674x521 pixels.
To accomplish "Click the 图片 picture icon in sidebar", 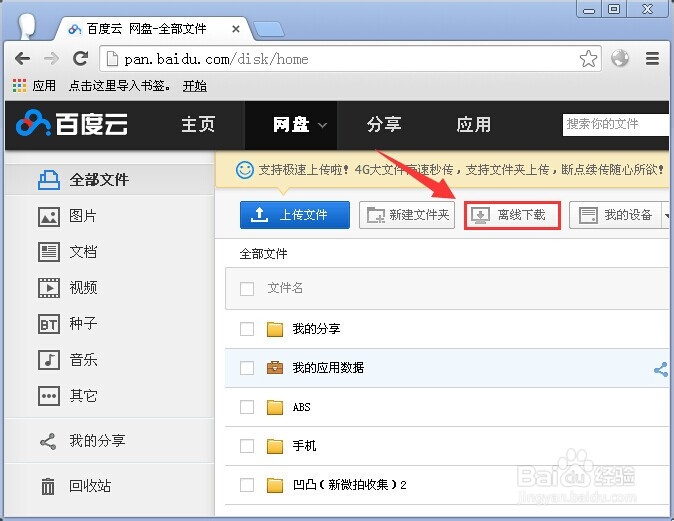I will tap(49, 216).
